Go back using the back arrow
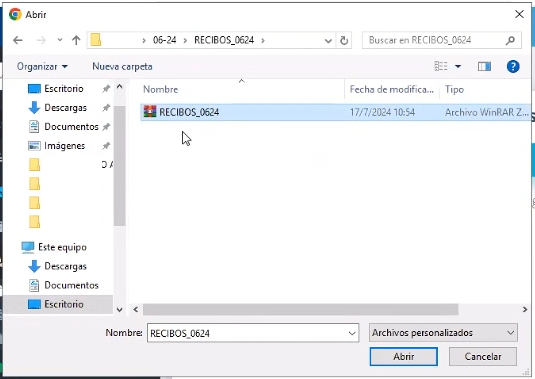535x379 pixels. 18,40
